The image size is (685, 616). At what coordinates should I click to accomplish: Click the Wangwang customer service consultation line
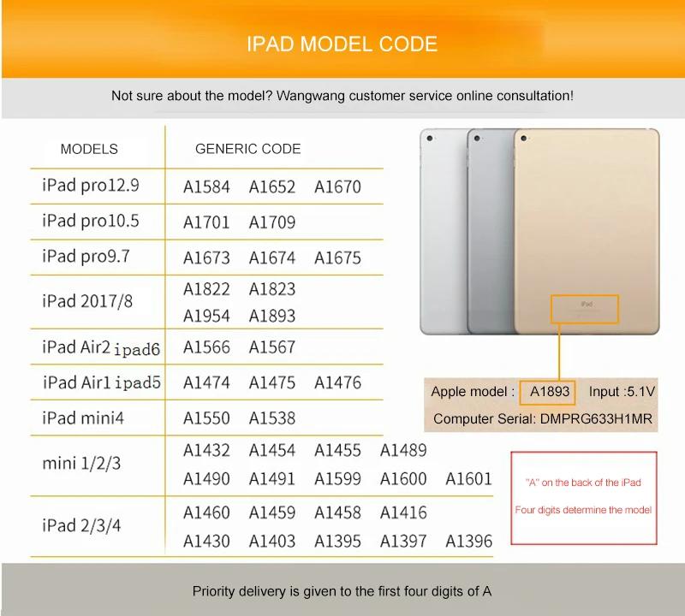342,96
